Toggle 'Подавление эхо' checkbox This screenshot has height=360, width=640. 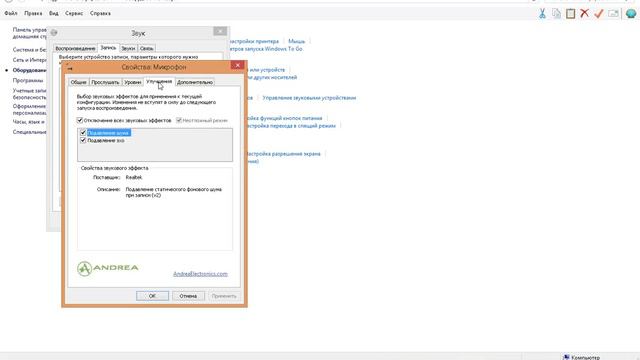(x=83, y=140)
